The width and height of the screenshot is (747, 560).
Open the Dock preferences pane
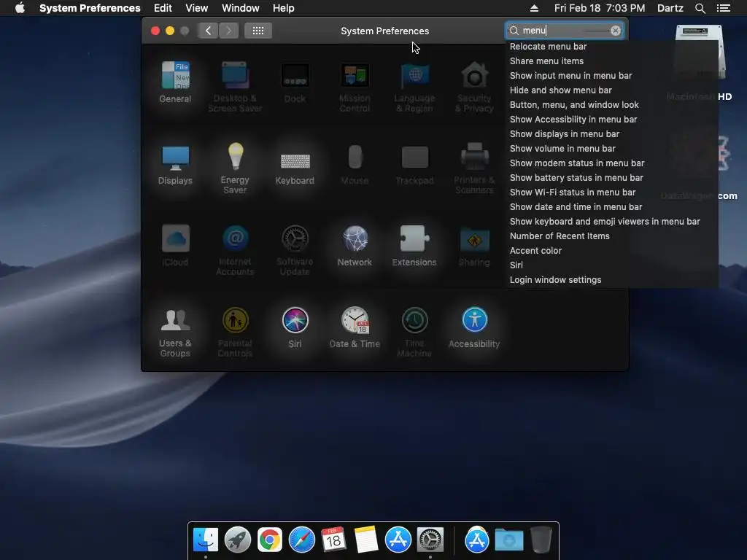(295, 82)
